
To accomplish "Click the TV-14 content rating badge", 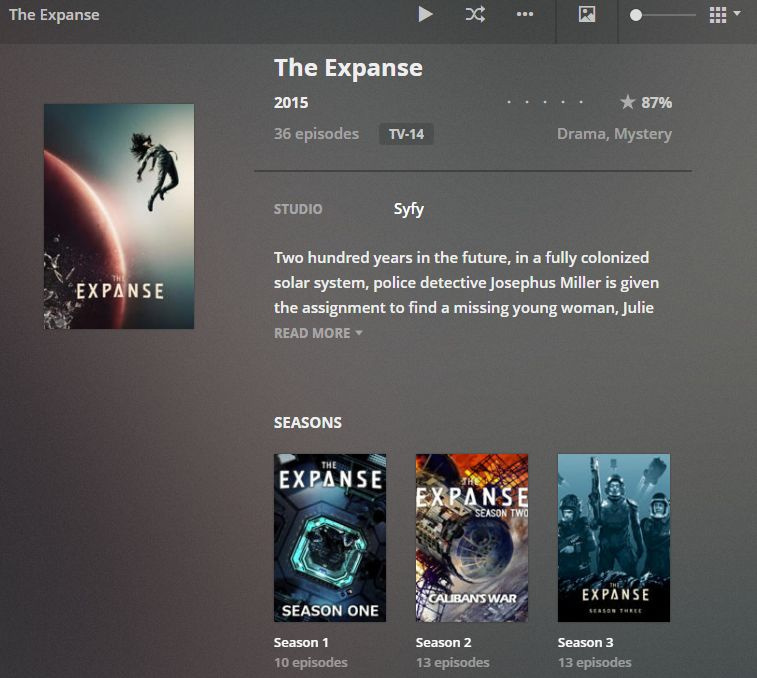I will [406, 134].
